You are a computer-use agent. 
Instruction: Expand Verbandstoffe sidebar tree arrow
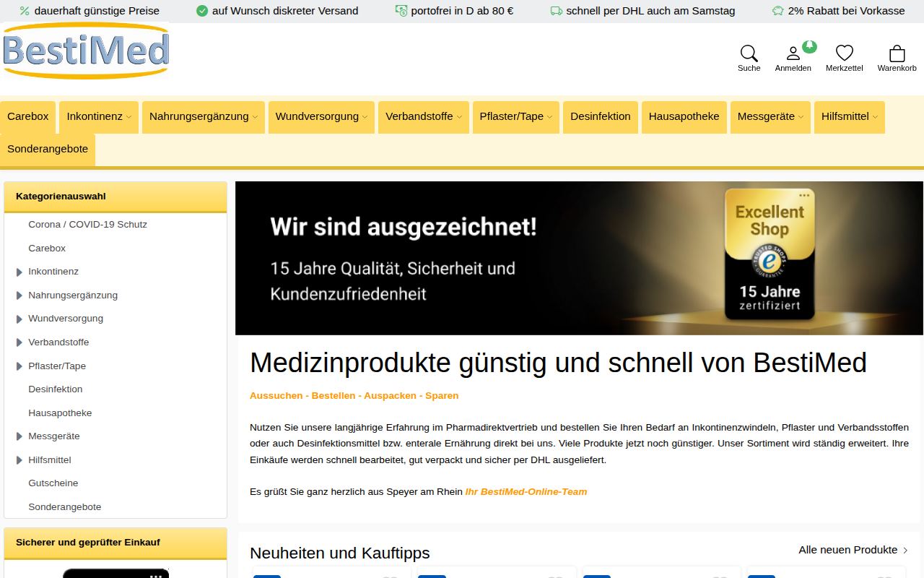[x=19, y=342]
